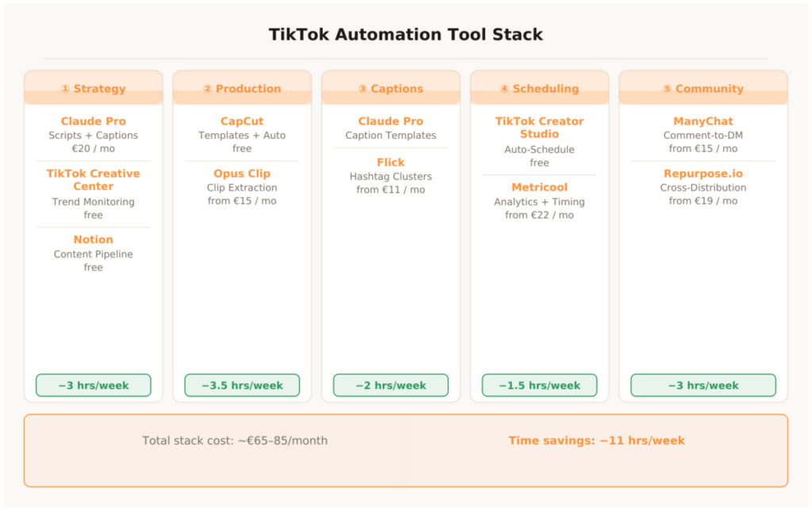Click 'Templates + Auto' description text

tap(242, 135)
